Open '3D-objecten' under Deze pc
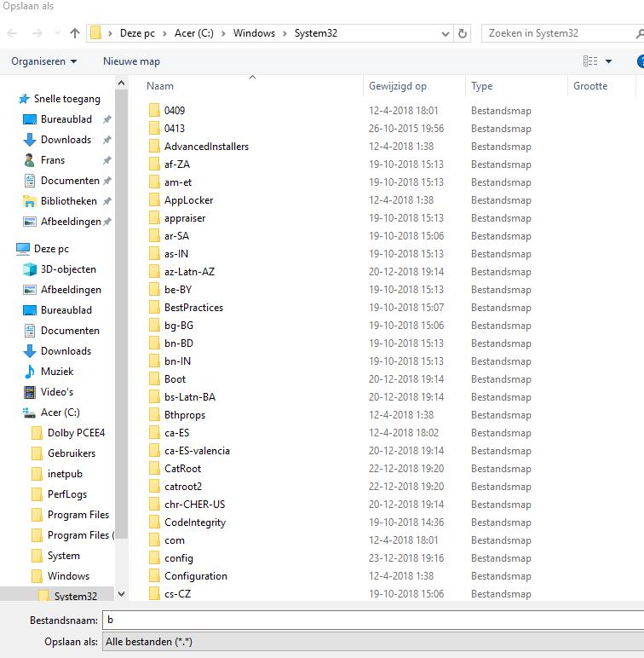 68,269
